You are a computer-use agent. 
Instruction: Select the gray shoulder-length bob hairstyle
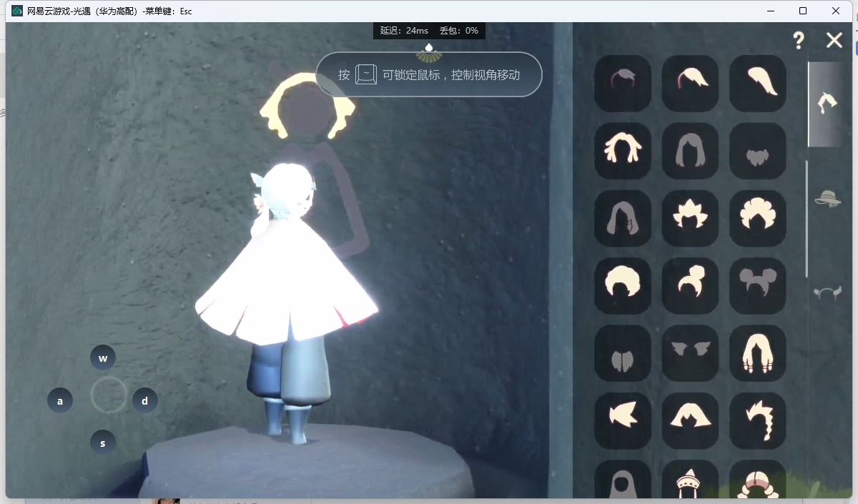coord(690,150)
